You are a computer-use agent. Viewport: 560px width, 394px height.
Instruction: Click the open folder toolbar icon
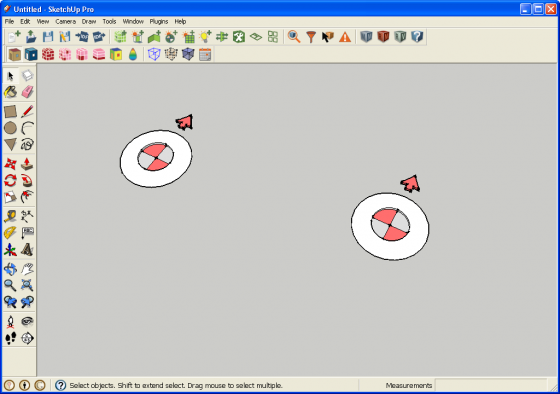(31, 36)
